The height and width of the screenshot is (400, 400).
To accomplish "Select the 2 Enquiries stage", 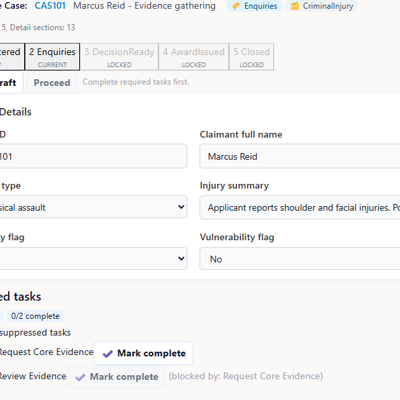I will click(52, 57).
